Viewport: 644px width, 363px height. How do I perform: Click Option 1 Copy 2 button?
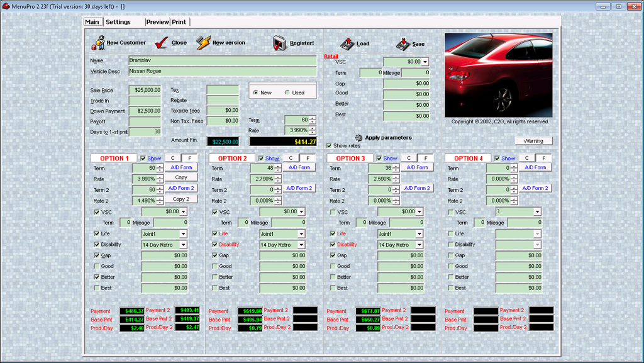pos(181,199)
